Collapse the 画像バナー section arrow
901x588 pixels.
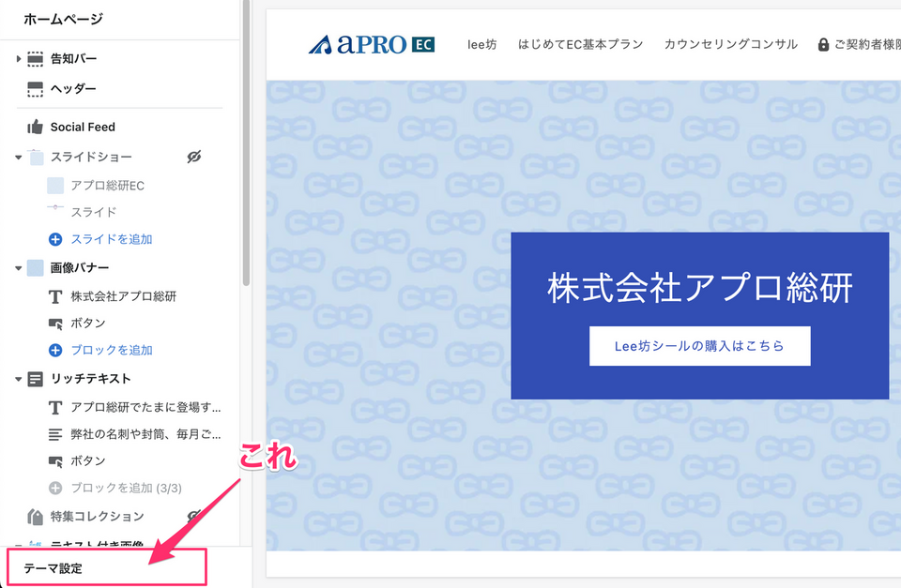19,268
